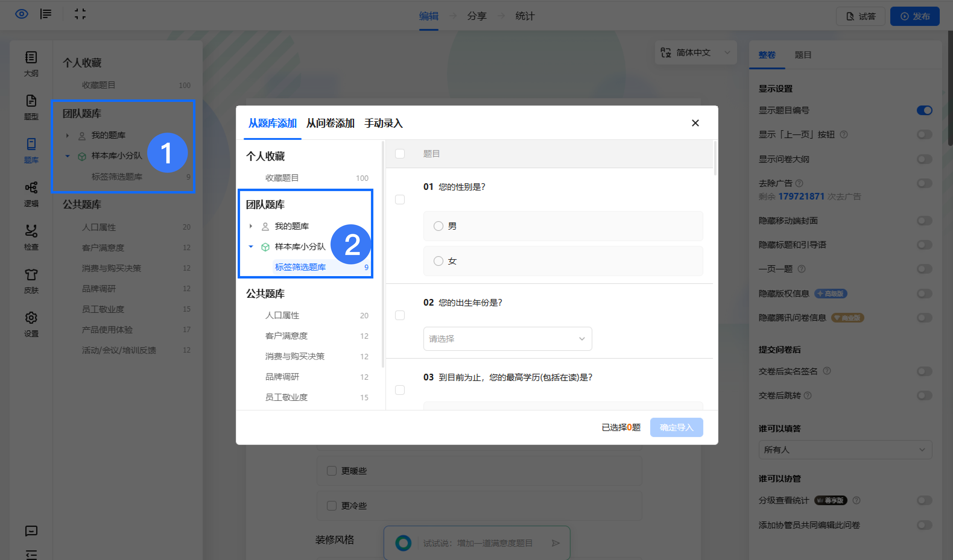Click help icon beside 交卷后实名签名

[827, 371]
